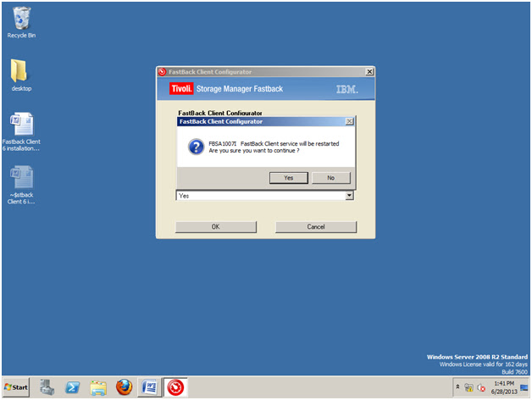Open Windows Explorer from taskbar
Viewport: 532px width, 400px height.
[x=98, y=387]
